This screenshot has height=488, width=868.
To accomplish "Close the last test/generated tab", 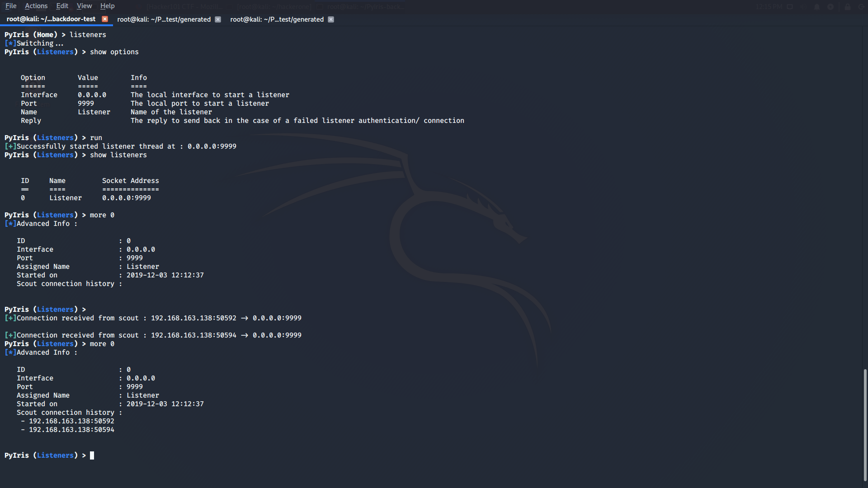I will (x=331, y=19).
